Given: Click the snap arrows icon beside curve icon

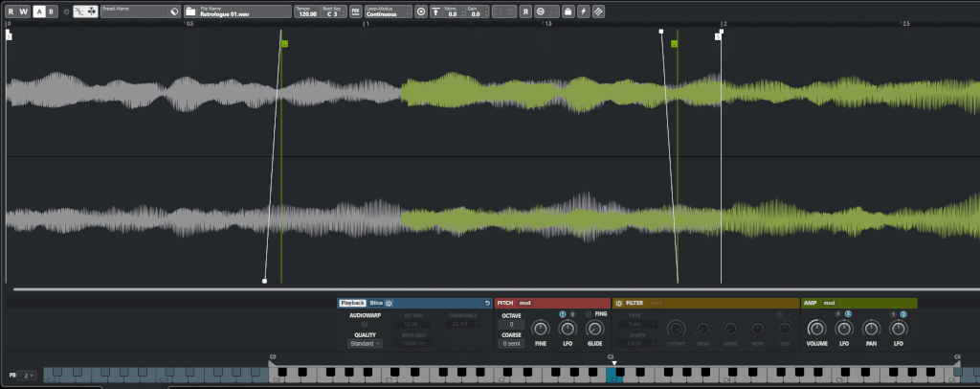Looking at the screenshot, I should [x=91, y=11].
